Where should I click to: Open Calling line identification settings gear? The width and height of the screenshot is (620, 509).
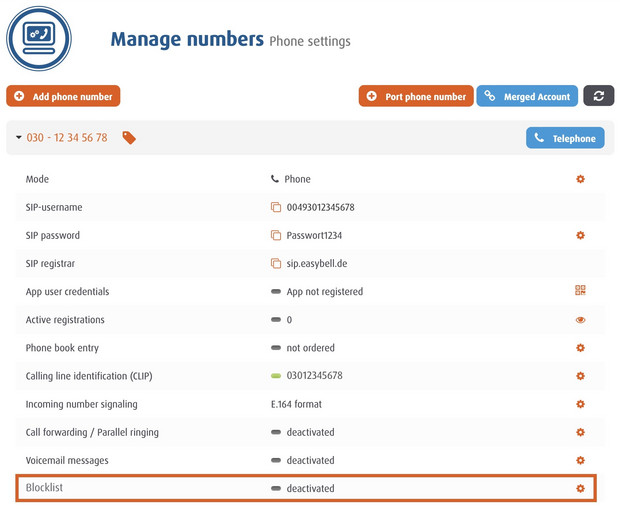click(580, 376)
